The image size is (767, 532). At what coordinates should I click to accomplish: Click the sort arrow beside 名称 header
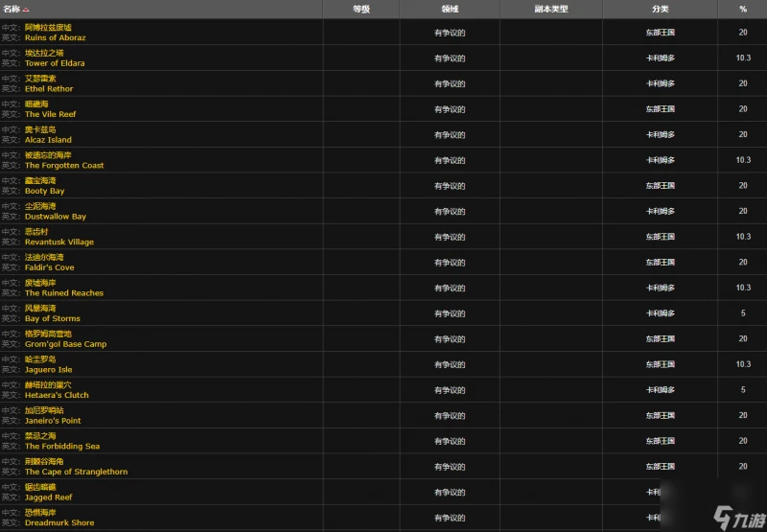pos(26,9)
